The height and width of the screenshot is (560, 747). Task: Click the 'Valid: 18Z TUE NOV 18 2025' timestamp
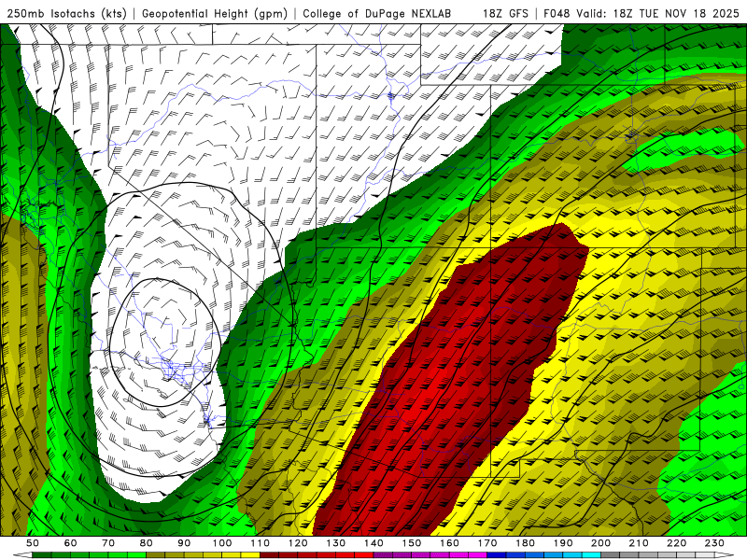click(658, 14)
